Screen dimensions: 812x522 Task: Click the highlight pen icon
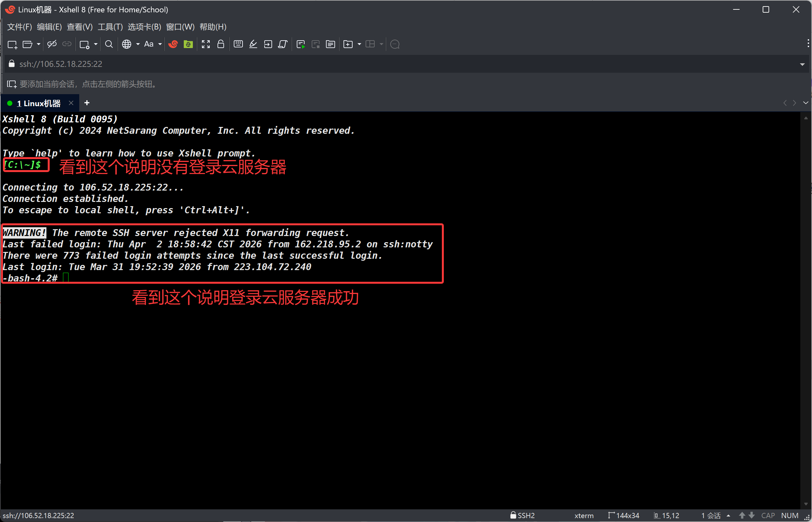click(x=253, y=44)
